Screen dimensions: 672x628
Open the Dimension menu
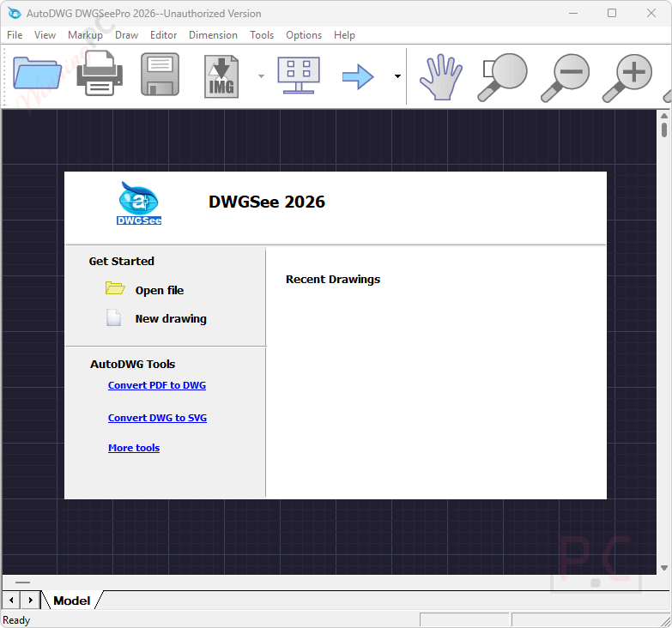(x=213, y=35)
